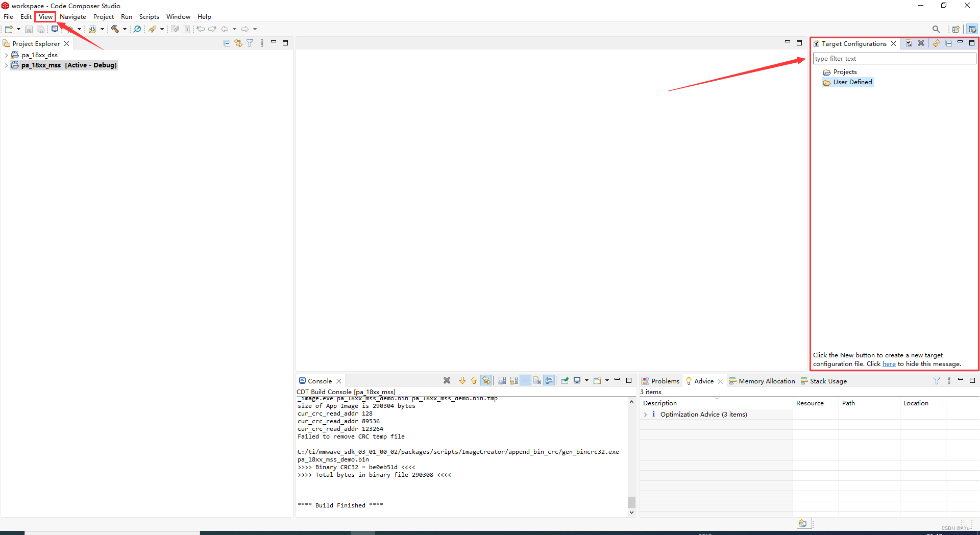The image size is (980, 535).
Task: Open the File menu
Action: [x=9, y=17]
